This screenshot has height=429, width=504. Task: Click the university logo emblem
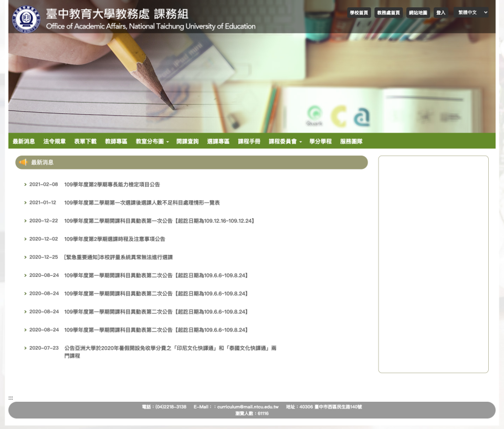[26, 19]
